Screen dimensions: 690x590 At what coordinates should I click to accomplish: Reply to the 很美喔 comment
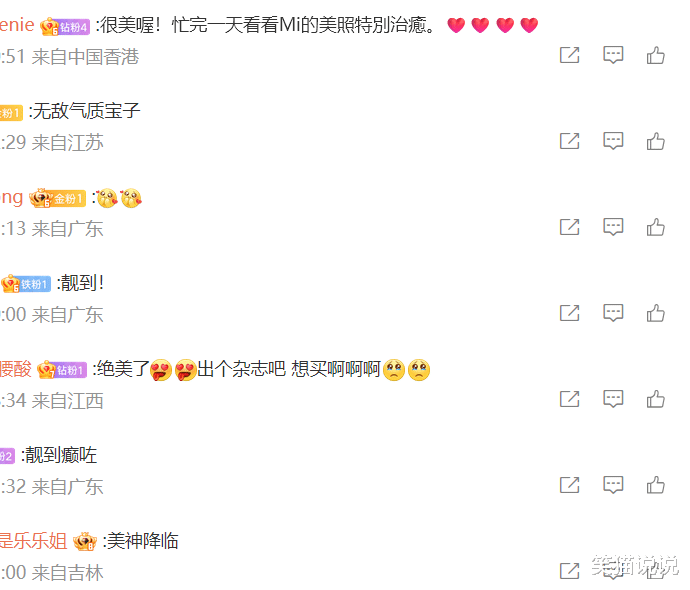pos(613,55)
